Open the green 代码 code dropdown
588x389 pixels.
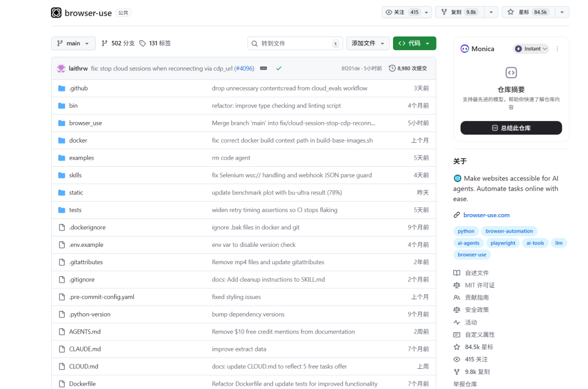pos(414,44)
